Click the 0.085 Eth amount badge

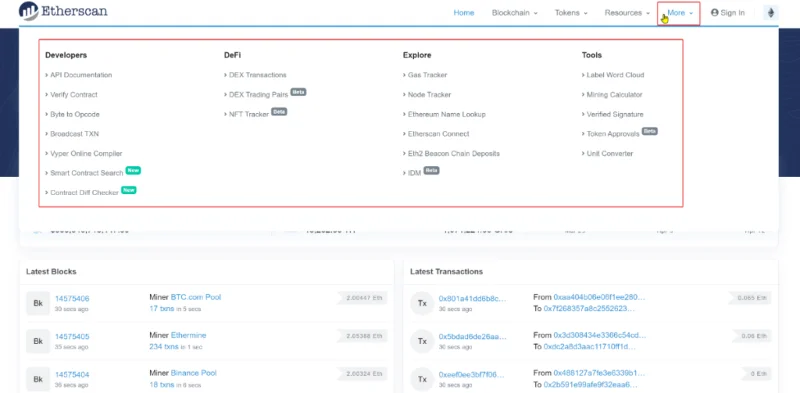click(x=750, y=298)
